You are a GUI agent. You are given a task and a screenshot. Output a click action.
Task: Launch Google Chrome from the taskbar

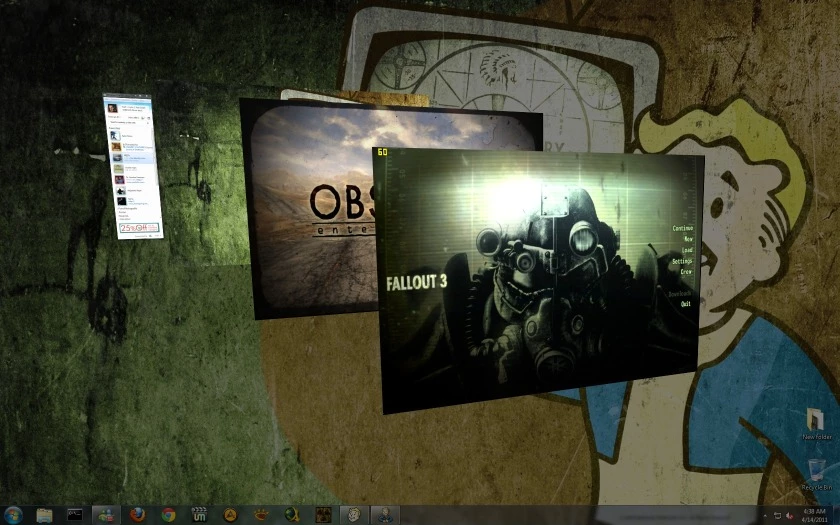[168, 515]
